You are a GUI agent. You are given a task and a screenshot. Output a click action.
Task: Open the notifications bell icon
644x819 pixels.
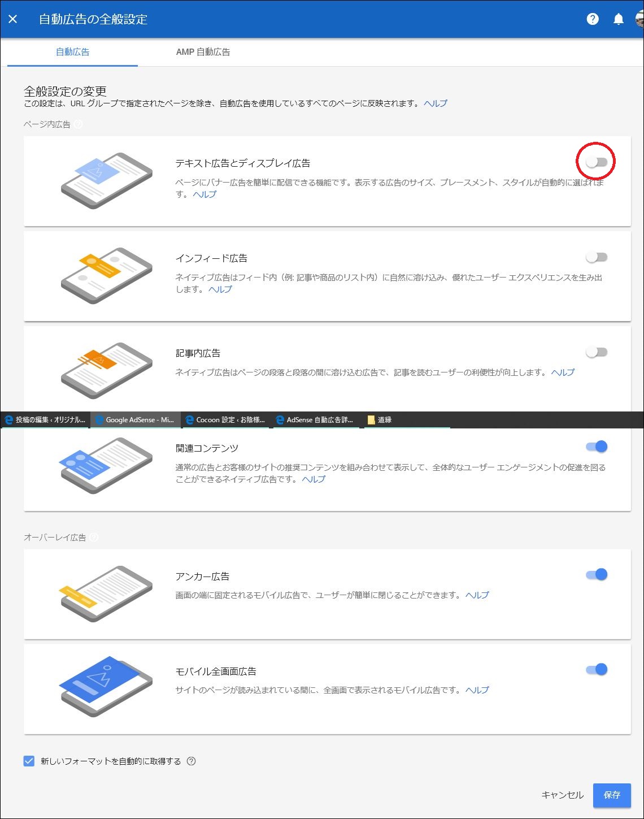coord(619,19)
